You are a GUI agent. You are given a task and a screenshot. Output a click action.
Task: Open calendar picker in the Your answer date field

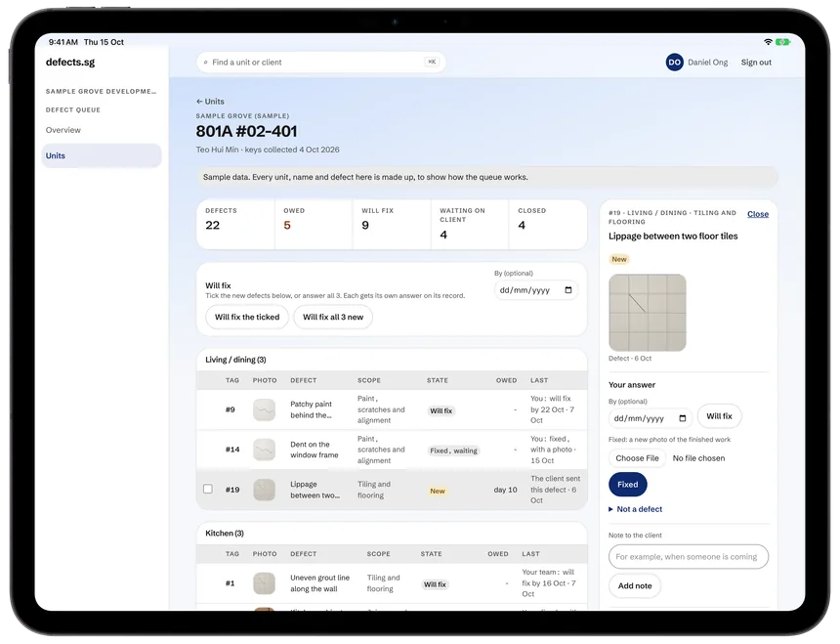point(683,418)
